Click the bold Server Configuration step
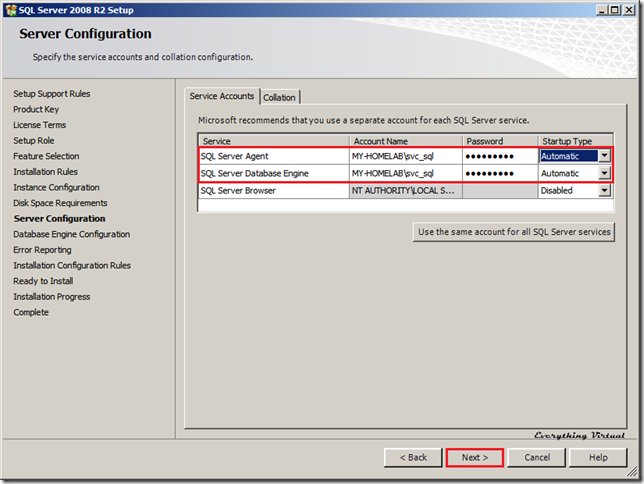The width and height of the screenshot is (644, 484). pos(60,219)
